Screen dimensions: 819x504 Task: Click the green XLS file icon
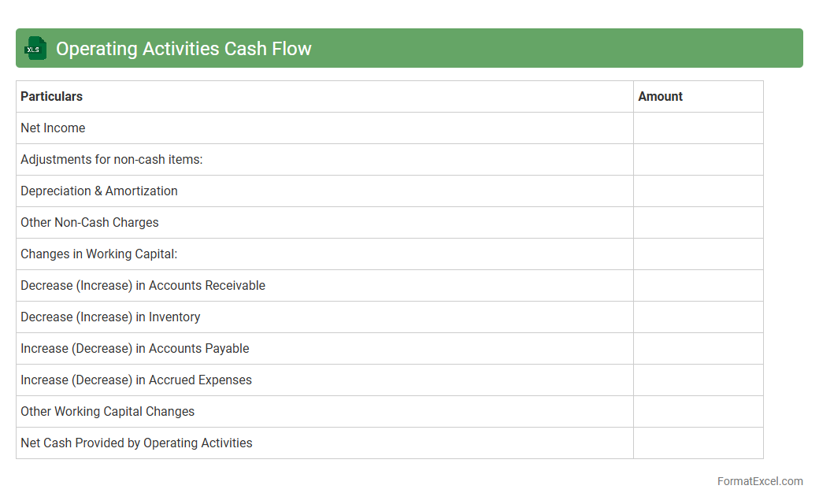pos(35,49)
